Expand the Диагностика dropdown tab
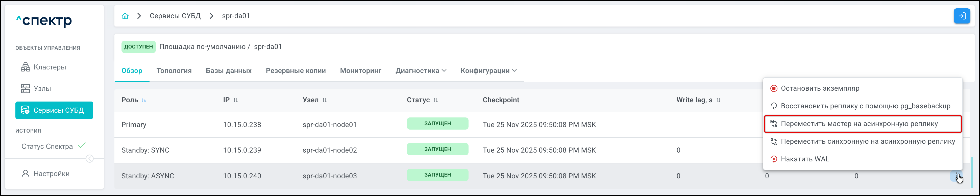Screen dimensions: 980x196 421,71
